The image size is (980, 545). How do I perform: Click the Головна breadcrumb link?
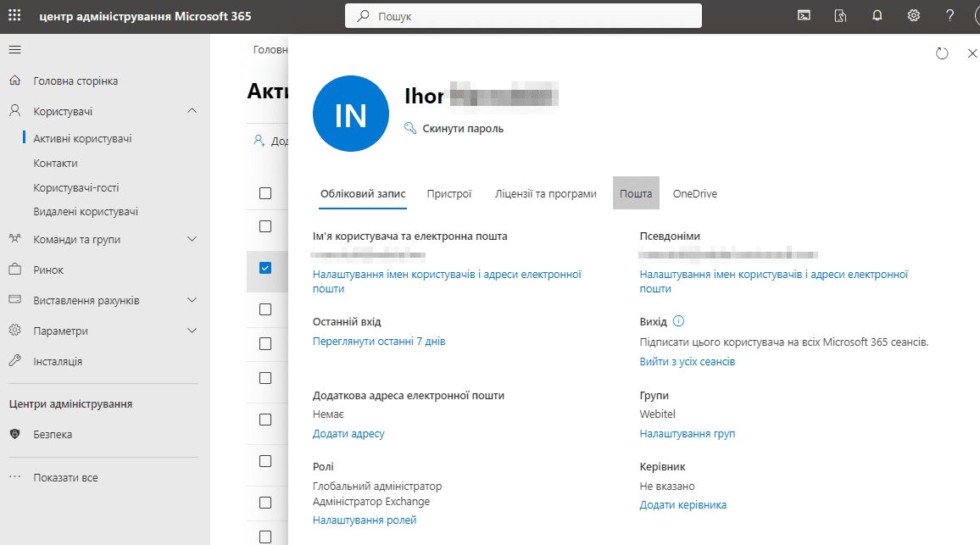[x=270, y=49]
